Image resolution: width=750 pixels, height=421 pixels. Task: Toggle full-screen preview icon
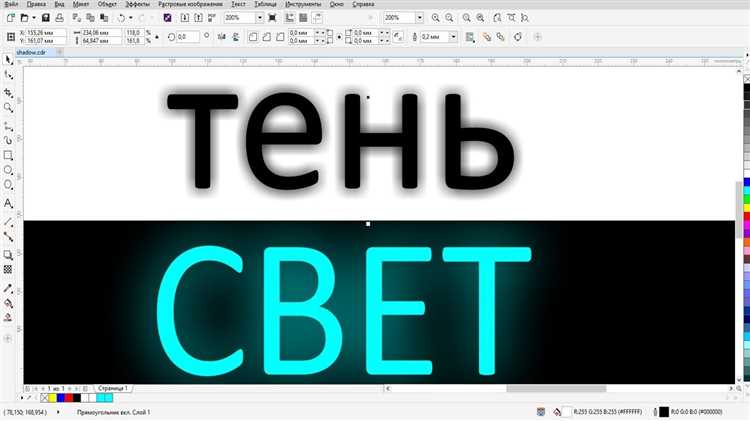(x=272, y=18)
